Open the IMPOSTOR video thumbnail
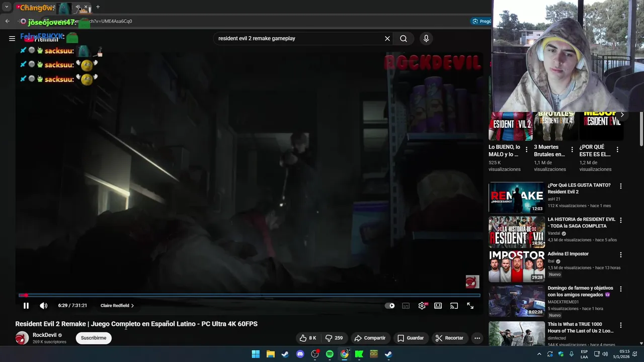Image resolution: width=644 pixels, height=362 pixels. point(517,266)
